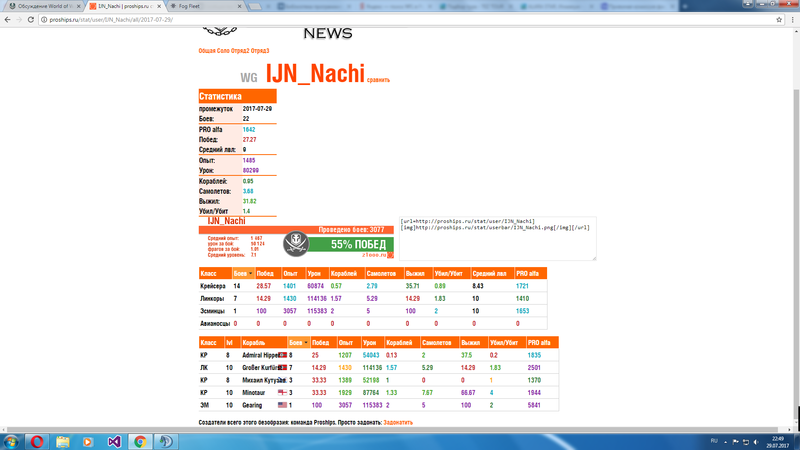Sort class table by Побед column

265,273
